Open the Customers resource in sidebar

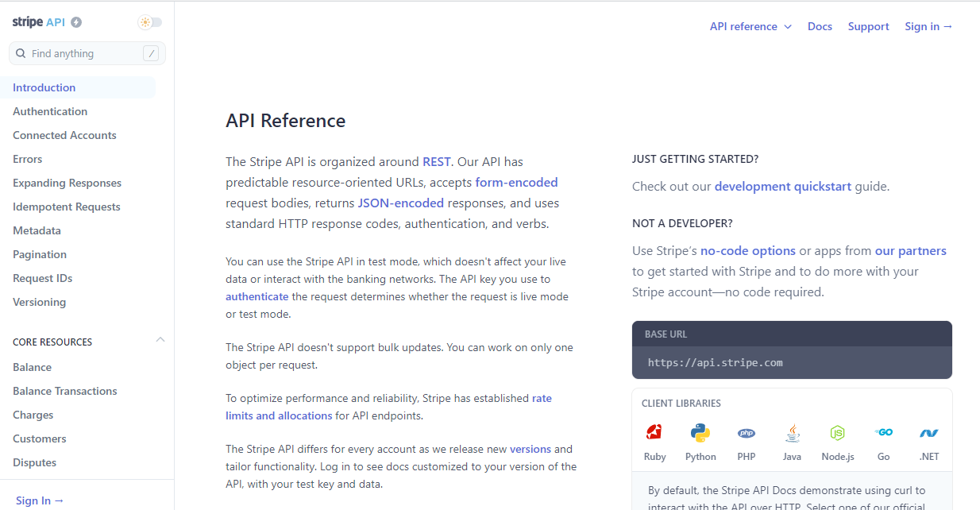click(40, 439)
